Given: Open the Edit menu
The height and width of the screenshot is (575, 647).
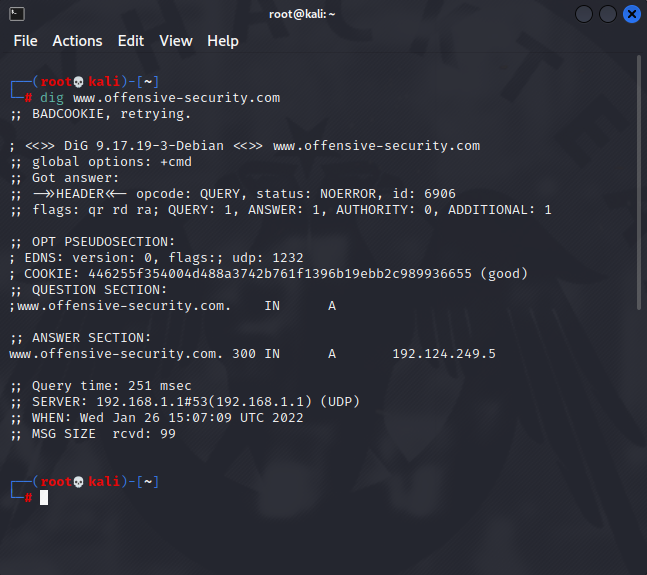Looking at the screenshot, I should 131,41.
